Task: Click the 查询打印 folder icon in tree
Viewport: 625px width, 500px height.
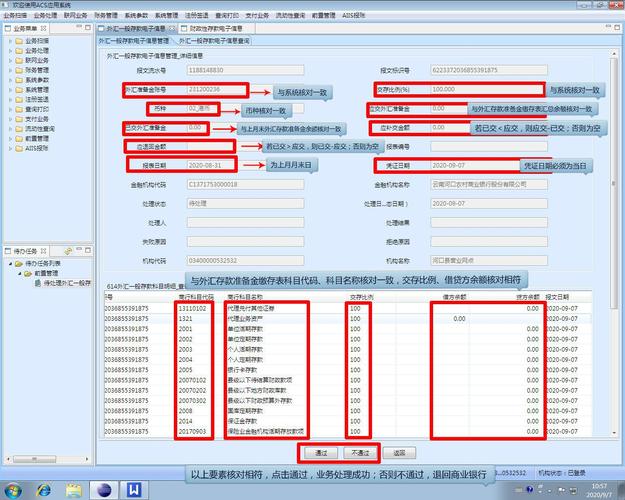Action: (x=19, y=109)
